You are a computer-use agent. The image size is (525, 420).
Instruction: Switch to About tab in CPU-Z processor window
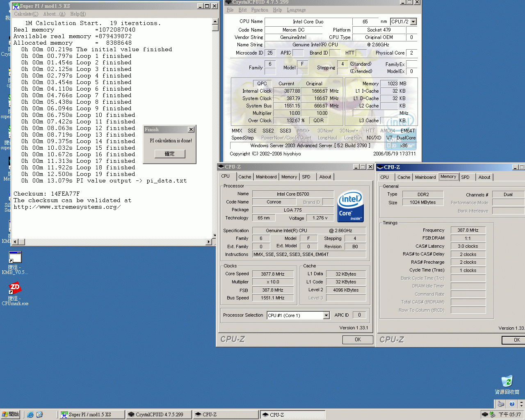(325, 177)
